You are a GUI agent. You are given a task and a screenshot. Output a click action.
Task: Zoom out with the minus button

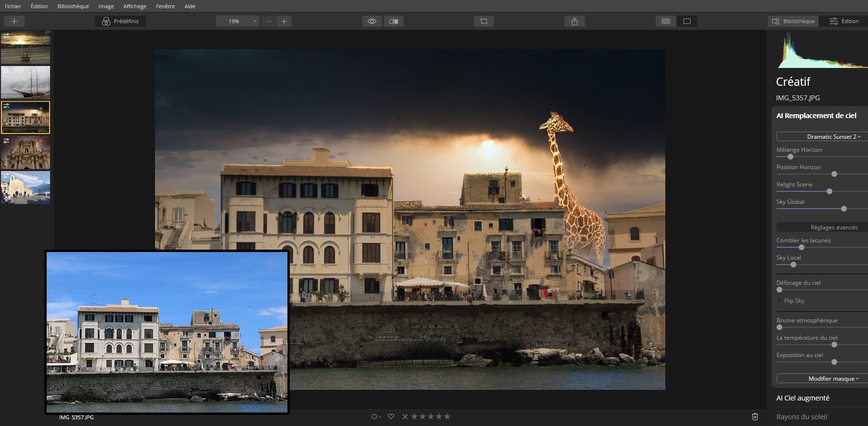click(269, 21)
